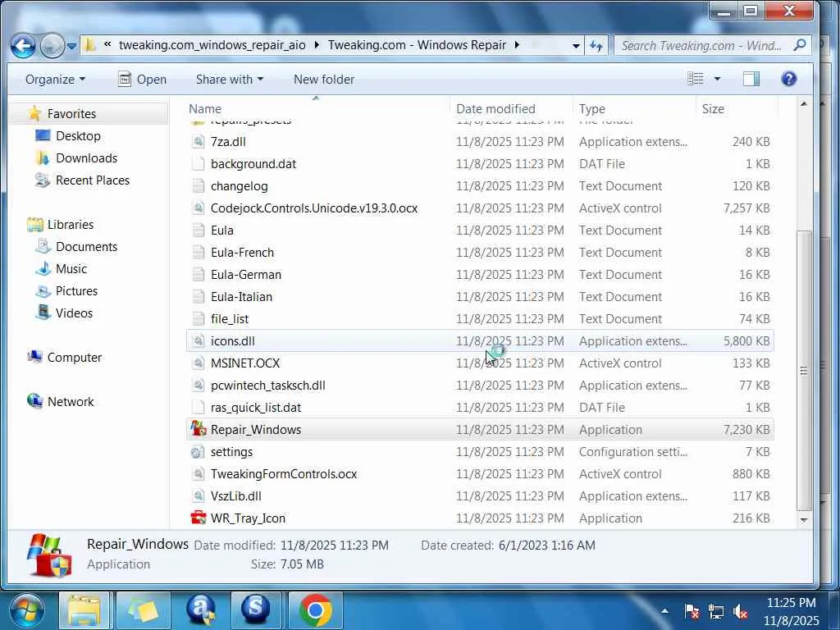The width and height of the screenshot is (840, 630).
Task: Click the muted volume tray icon
Action: coord(741,611)
